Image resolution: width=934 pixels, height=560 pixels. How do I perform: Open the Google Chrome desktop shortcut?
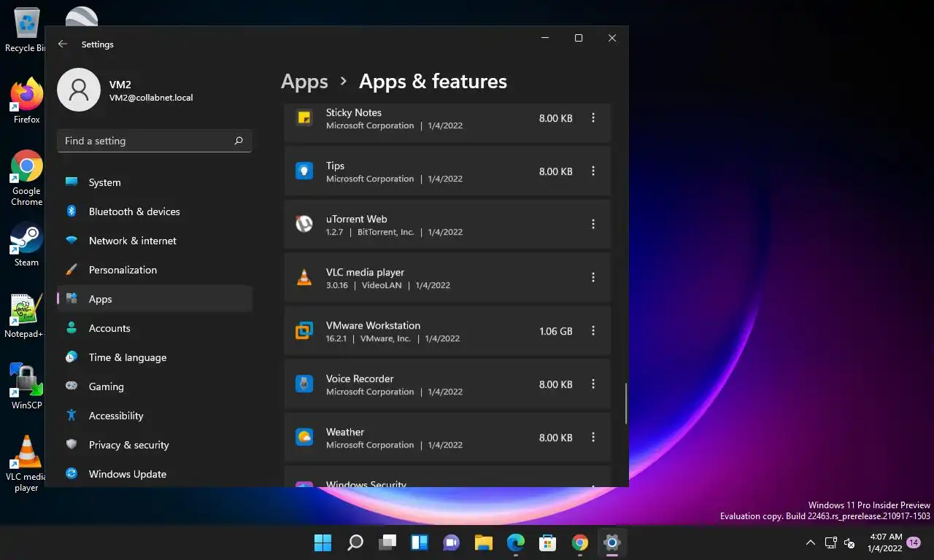pos(26,178)
